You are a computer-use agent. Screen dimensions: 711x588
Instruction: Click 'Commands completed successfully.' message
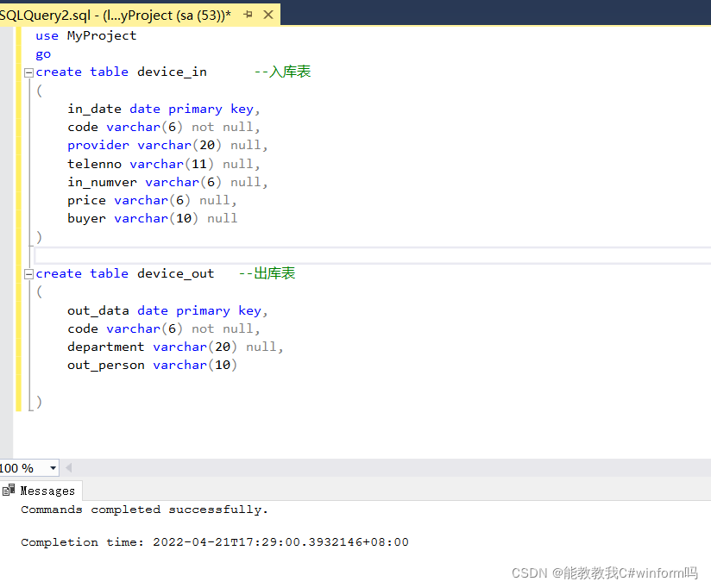(x=144, y=510)
